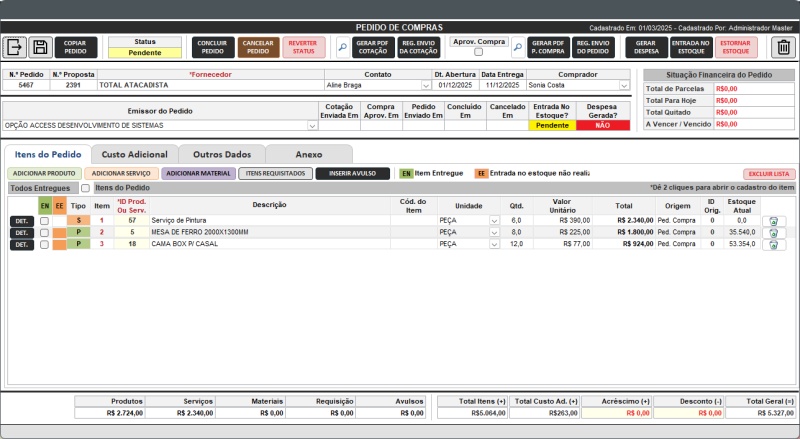Click the save floppy disk icon
The width and height of the screenshot is (800, 439).
tap(40, 47)
